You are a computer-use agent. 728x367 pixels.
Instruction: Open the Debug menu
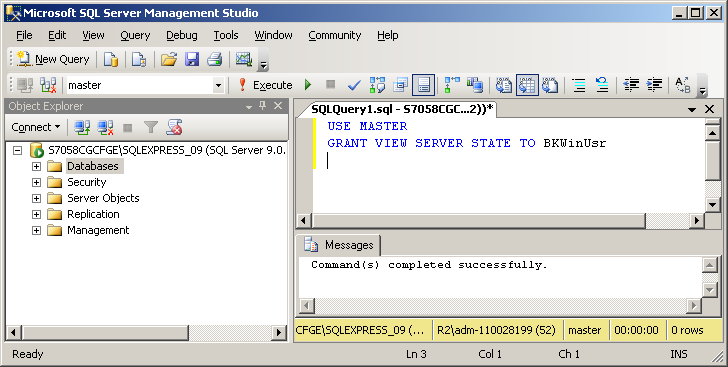(x=182, y=35)
